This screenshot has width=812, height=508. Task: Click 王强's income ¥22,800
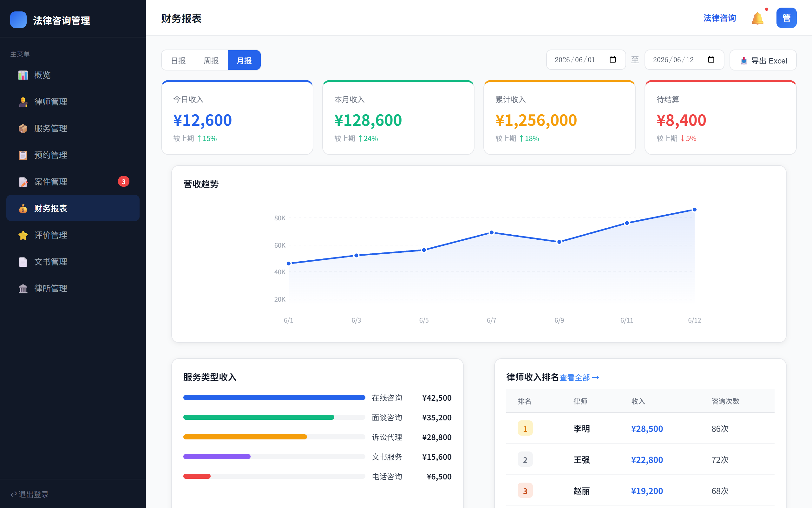(647, 460)
